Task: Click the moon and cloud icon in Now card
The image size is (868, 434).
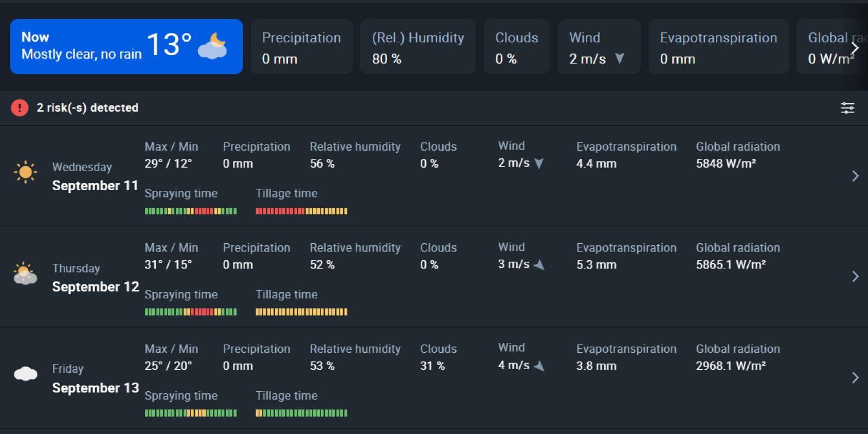Action: click(212, 46)
